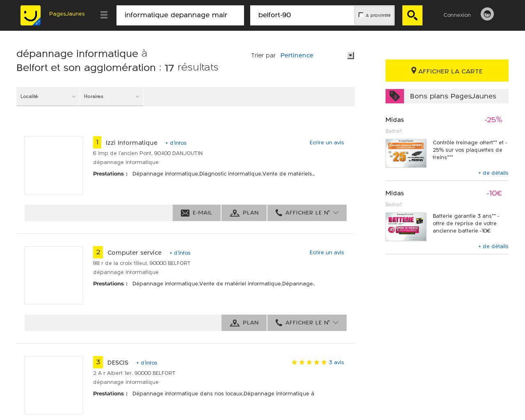Click the what search input field
The width and height of the screenshot is (525, 420).
tap(180, 15)
